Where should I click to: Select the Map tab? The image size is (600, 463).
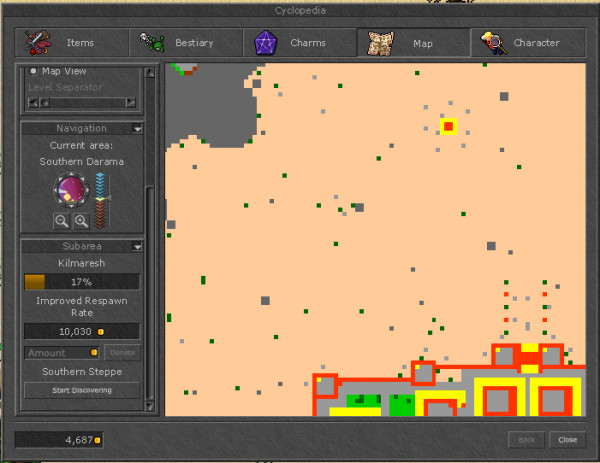414,43
